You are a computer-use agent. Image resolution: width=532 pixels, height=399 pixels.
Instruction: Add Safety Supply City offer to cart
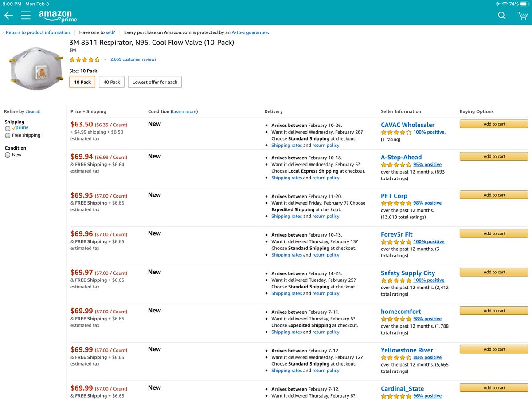(494, 273)
